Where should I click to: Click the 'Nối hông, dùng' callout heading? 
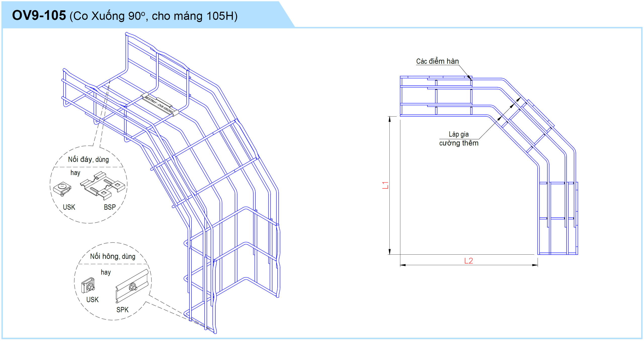(x=113, y=256)
